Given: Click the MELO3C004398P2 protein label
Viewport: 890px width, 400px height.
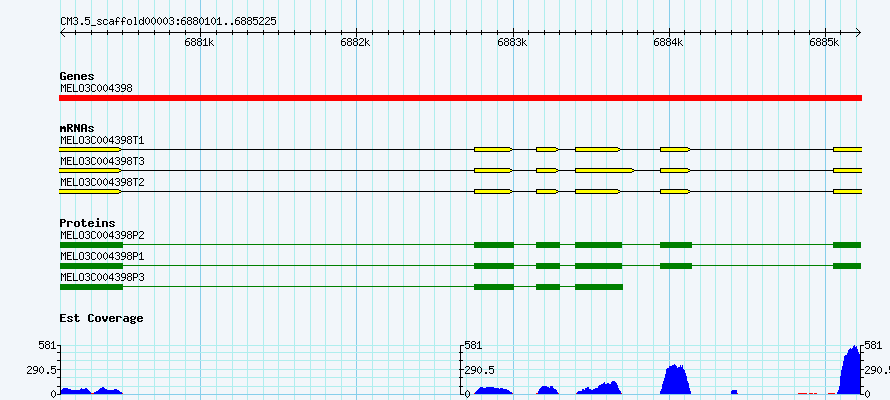Looking at the screenshot, I should tap(102, 235).
